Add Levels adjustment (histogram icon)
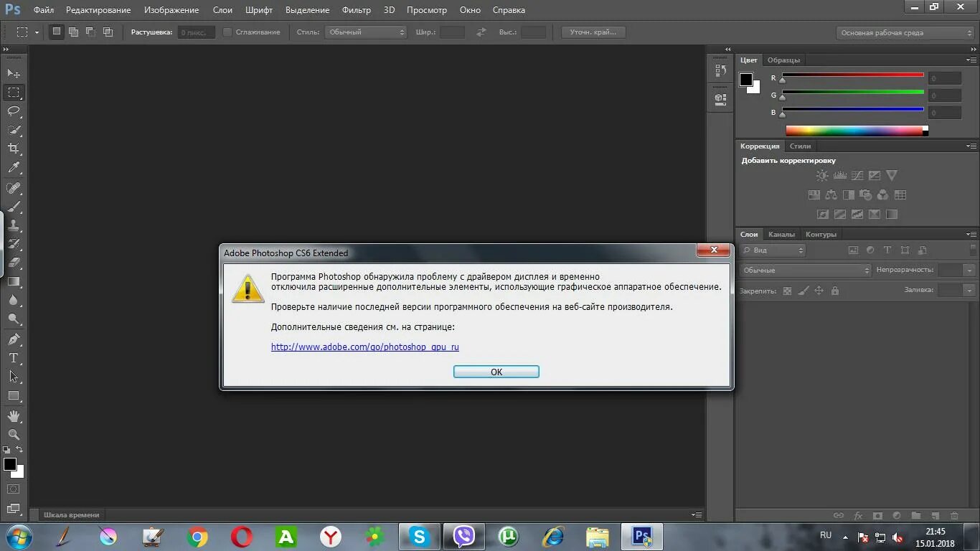The image size is (980, 551). [x=839, y=175]
